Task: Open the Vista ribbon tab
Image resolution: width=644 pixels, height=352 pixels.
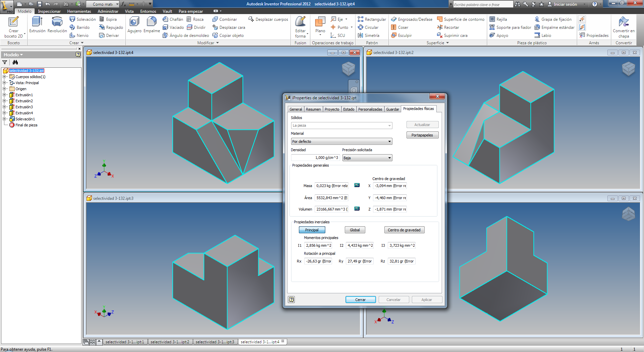Action: [x=129, y=11]
